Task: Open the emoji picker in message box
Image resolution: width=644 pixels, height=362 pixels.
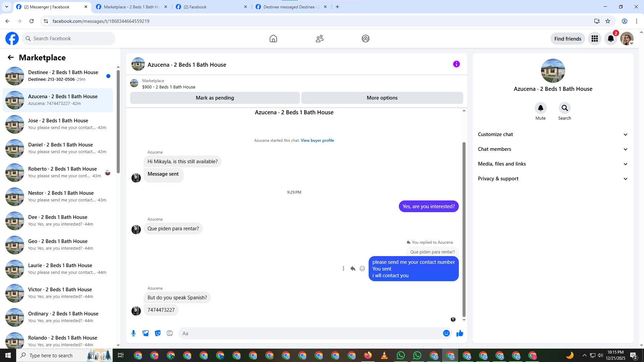Action: point(446,333)
